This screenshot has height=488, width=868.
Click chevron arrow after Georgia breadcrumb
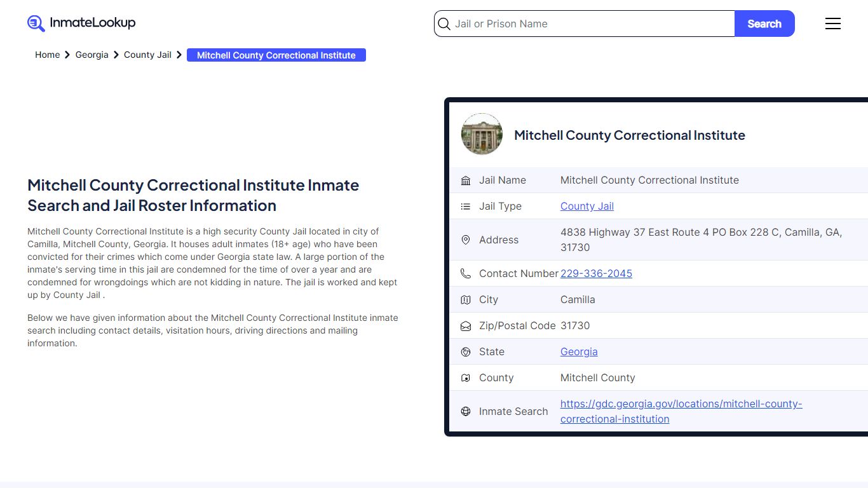pyautogui.click(x=116, y=55)
